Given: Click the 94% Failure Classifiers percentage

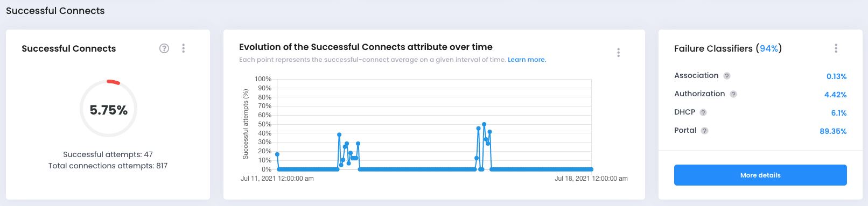Looking at the screenshot, I should (x=769, y=48).
